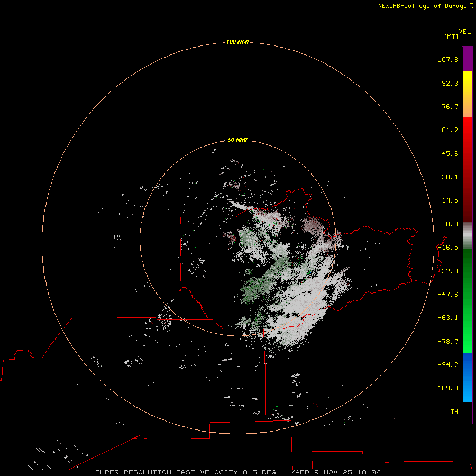Select the 61.2 legend value
The height and width of the screenshot is (476, 476).
[x=450, y=130]
